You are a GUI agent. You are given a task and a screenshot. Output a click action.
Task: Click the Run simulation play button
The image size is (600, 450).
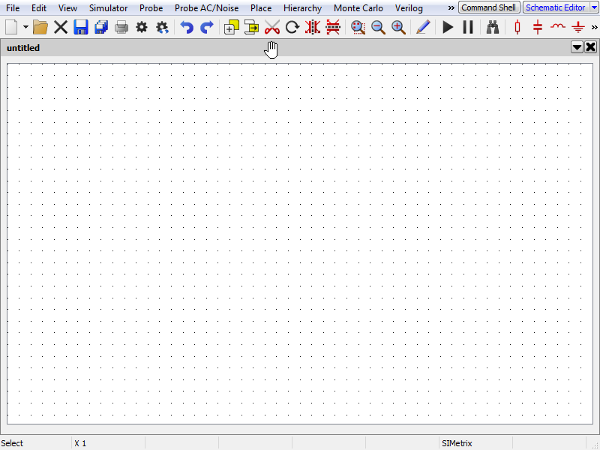pos(448,27)
